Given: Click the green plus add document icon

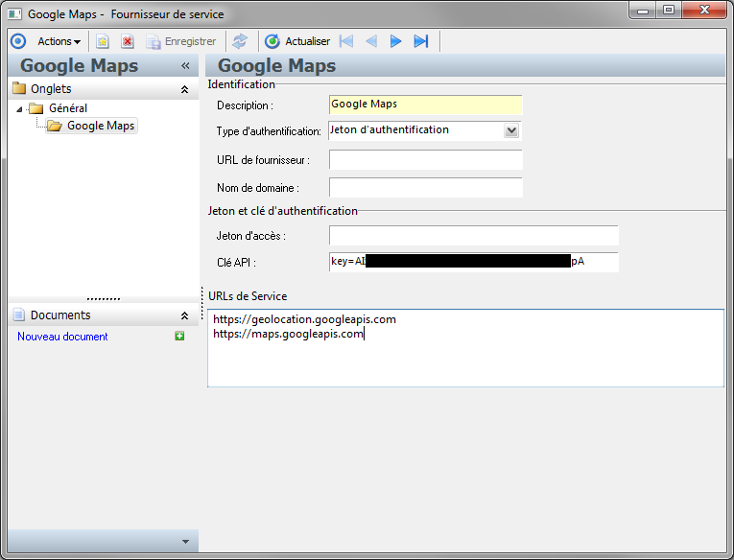Looking at the screenshot, I should coord(179,336).
